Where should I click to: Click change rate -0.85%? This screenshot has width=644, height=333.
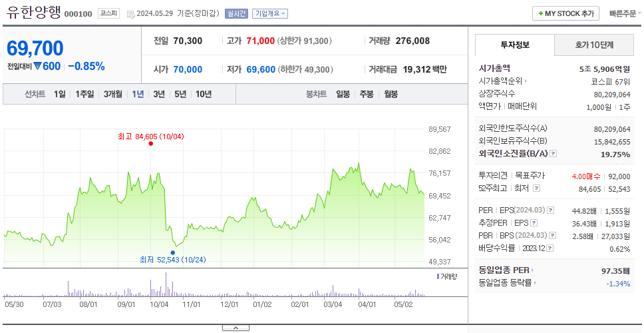[86, 66]
